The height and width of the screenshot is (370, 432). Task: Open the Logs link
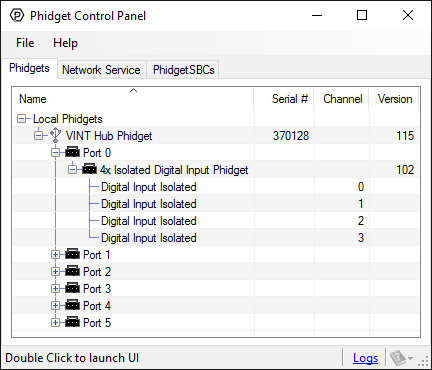point(365,358)
